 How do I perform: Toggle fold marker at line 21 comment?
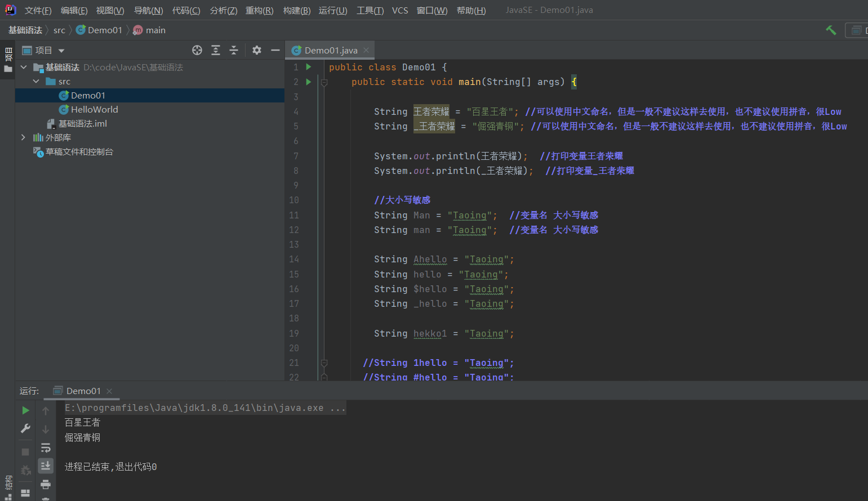(324, 363)
